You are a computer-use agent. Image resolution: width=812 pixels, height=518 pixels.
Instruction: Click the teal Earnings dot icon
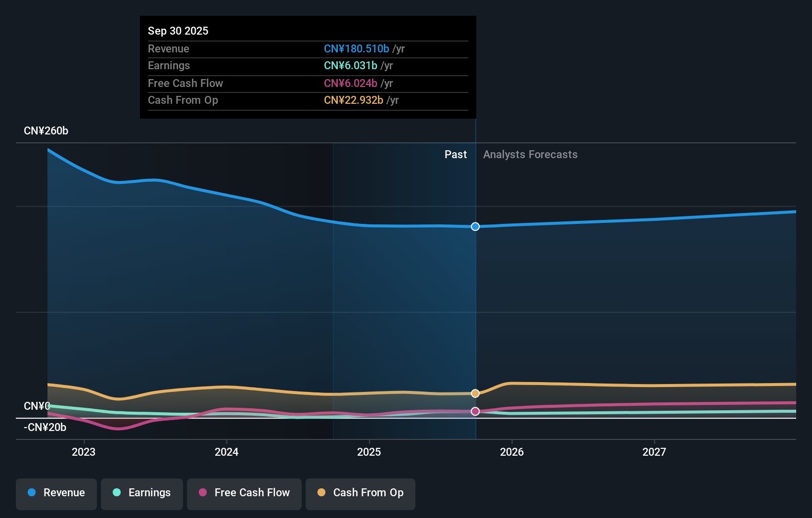point(116,493)
